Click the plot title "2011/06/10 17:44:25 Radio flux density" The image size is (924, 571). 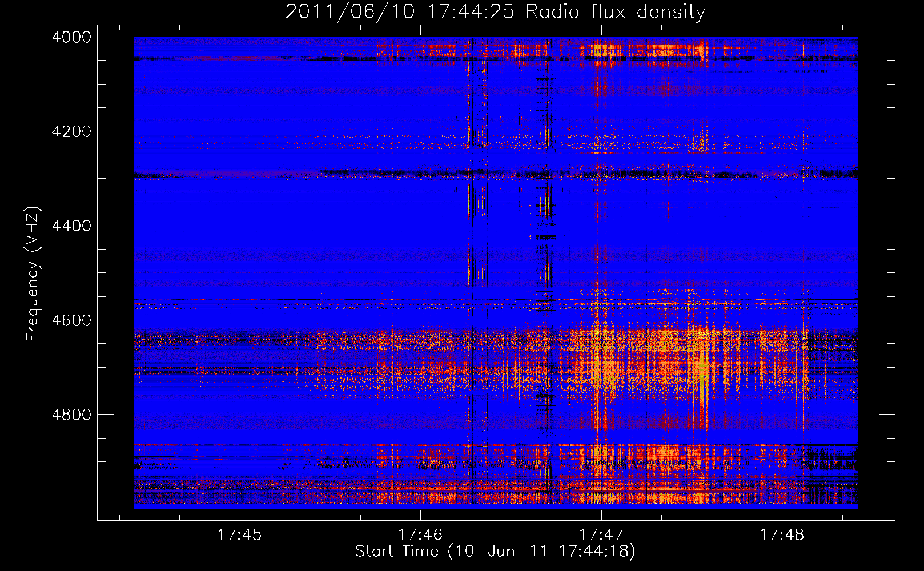[495, 11]
